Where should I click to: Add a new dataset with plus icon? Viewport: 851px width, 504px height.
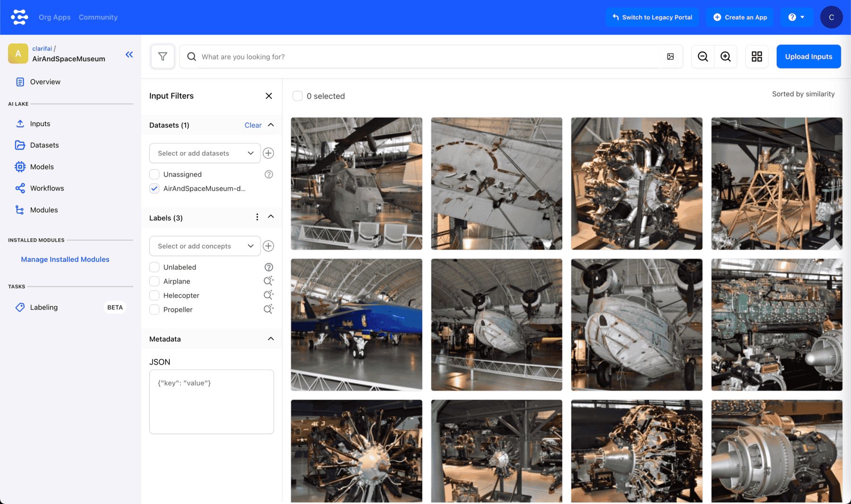(268, 153)
